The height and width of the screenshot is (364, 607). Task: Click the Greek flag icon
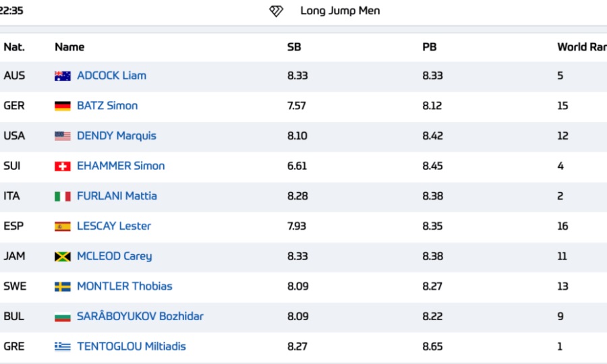(x=62, y=346)
